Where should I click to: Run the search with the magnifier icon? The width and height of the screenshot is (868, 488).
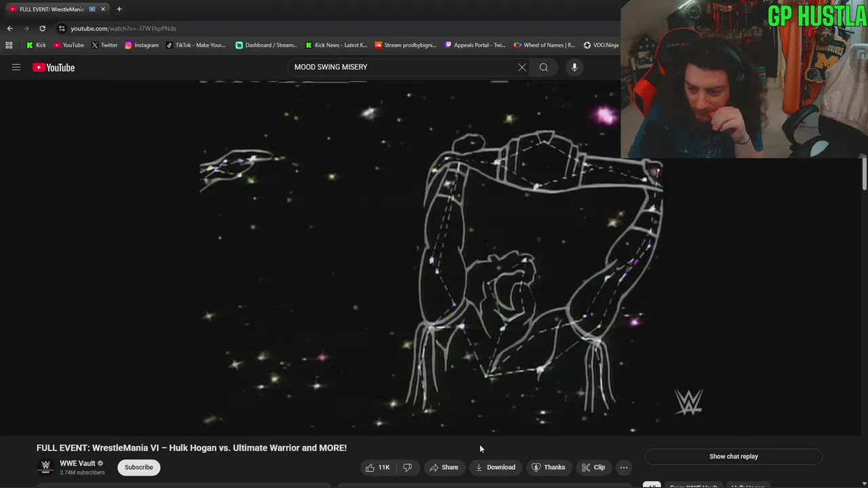(544, 67)
